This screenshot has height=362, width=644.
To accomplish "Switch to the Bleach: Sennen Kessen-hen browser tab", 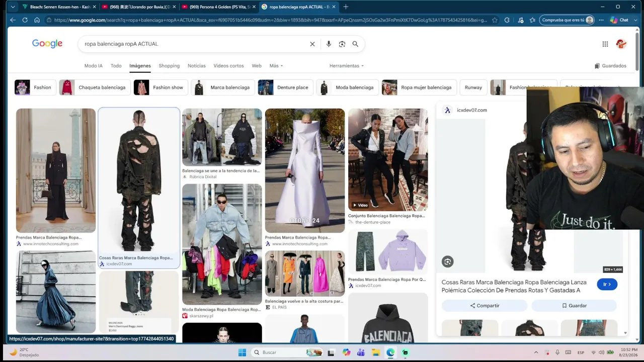I will (x=58, y=7).
